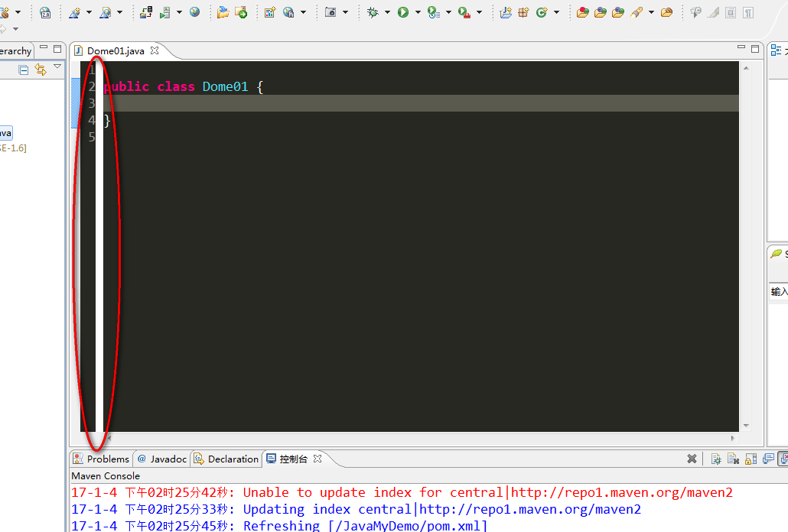Open the web browser globe icon
The height and width of the screenshot is (532, 788).
pos(194,12)
